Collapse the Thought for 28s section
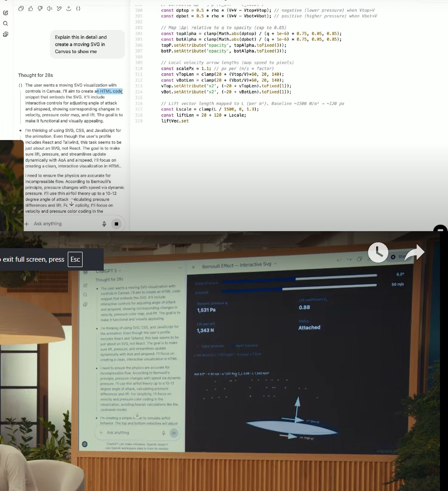 (x=35, y=75)
